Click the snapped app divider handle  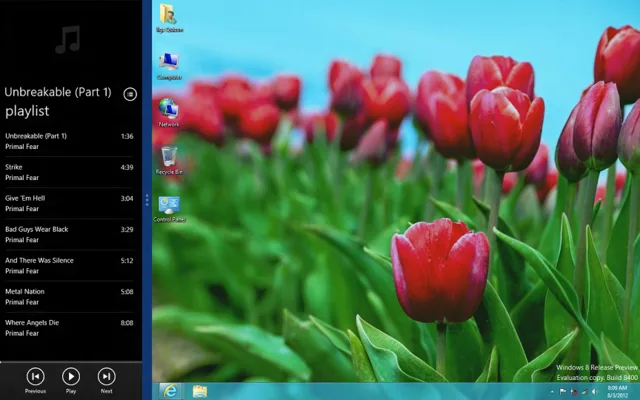[x=147, y=200]
